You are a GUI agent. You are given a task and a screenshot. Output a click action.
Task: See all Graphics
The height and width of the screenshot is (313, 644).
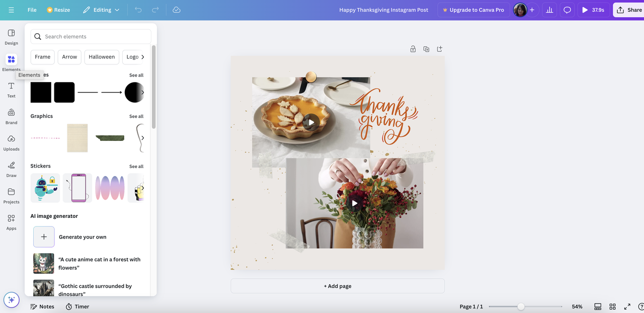coord(136,116)
